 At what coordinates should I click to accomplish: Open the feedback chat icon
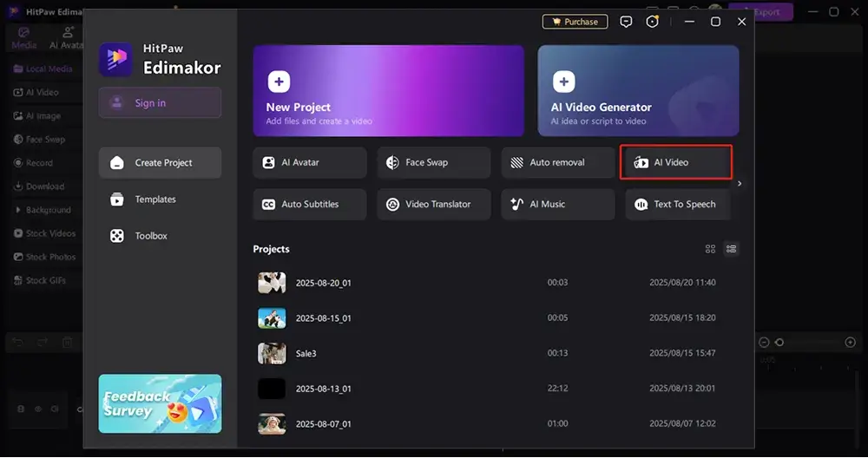[626, 22]
